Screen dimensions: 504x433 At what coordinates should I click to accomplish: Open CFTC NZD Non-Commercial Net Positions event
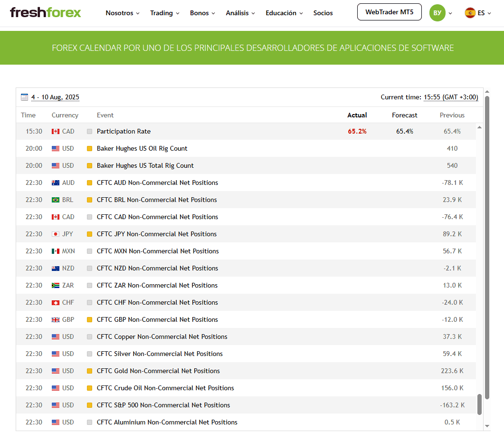click(x=158, y=268)
